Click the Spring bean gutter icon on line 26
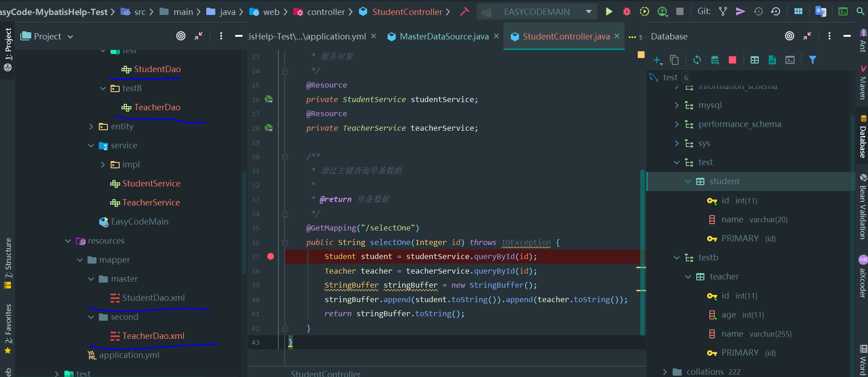The image size is (868, 377). coord(269,99)
